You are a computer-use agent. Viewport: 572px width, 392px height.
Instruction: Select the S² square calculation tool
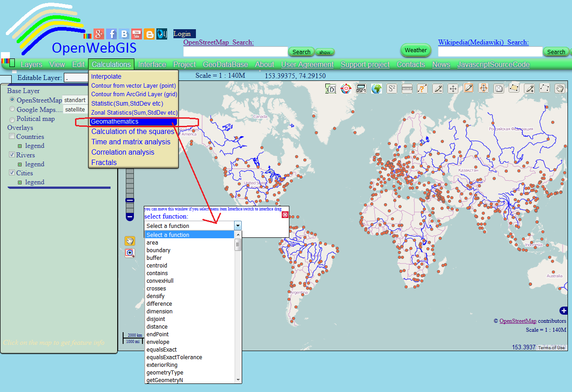point(392,89)
